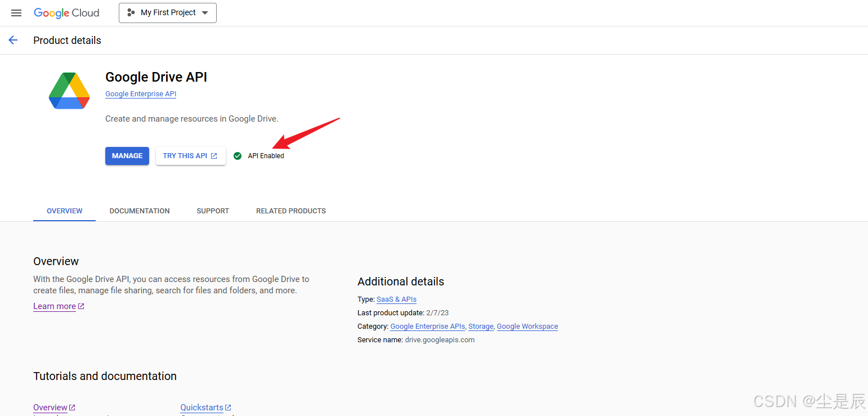Viewport: 868px width, 416px height.
Task: Click the Google Drive triangle logo
Action: tap(69, 91)
